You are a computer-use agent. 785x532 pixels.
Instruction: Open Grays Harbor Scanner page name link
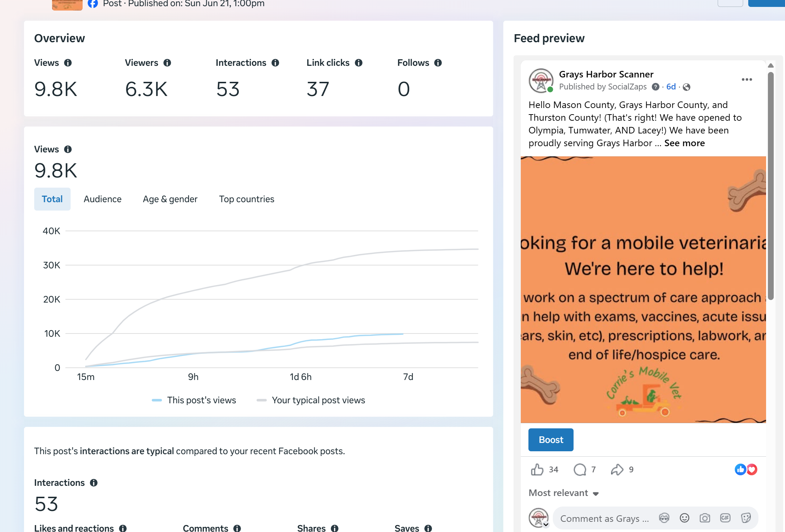(606, 75)
